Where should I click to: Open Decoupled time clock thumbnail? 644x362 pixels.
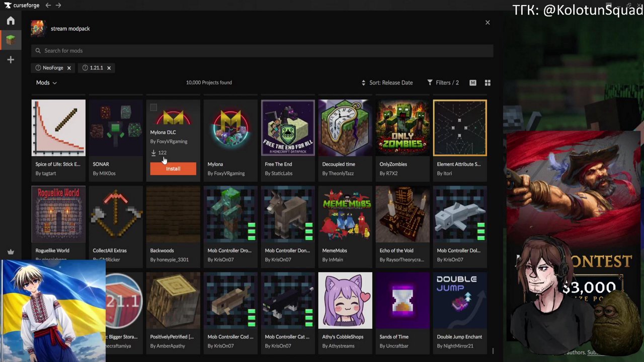point(345,128)
